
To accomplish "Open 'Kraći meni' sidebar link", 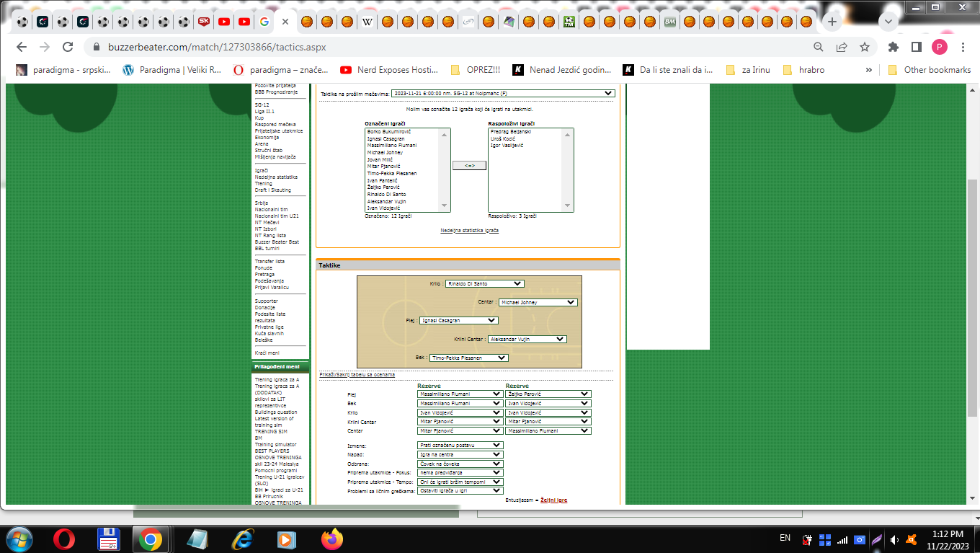I will (x=267, y=353).
